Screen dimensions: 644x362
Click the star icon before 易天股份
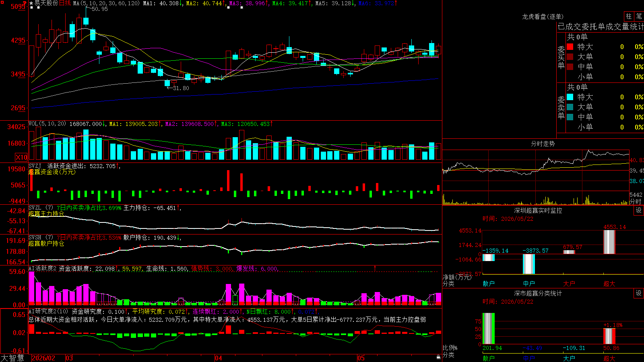coord(31,3)
